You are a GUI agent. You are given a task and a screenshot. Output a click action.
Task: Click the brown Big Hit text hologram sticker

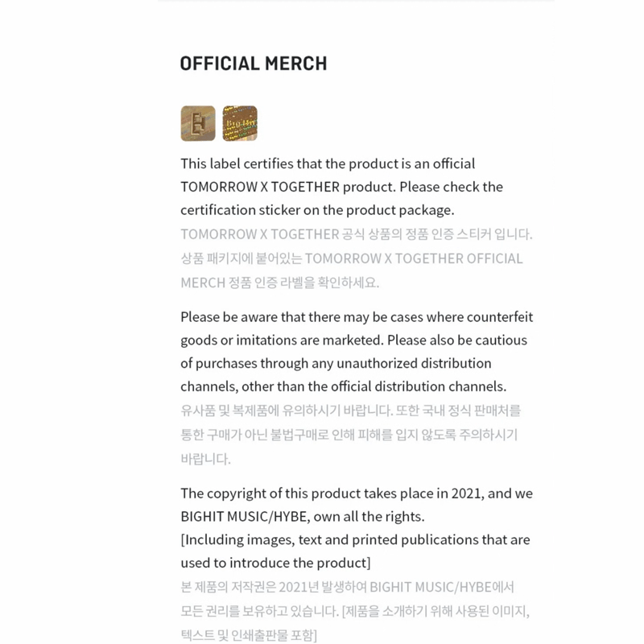point(240,123)
